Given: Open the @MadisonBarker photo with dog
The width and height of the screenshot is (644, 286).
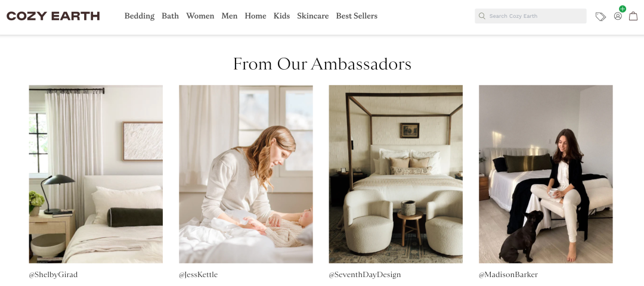Looking at the screenshot, I should [x=546, y=174].
